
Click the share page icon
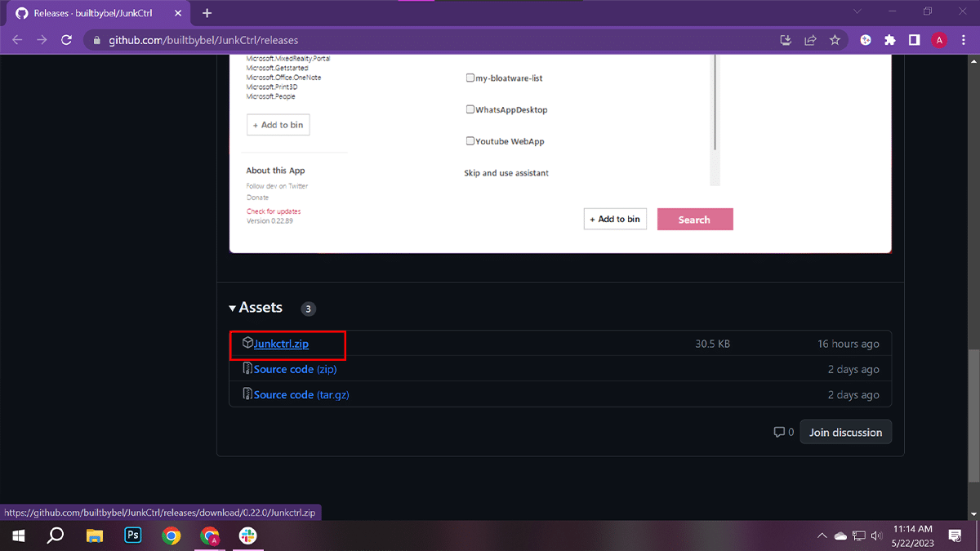(810, 40)
